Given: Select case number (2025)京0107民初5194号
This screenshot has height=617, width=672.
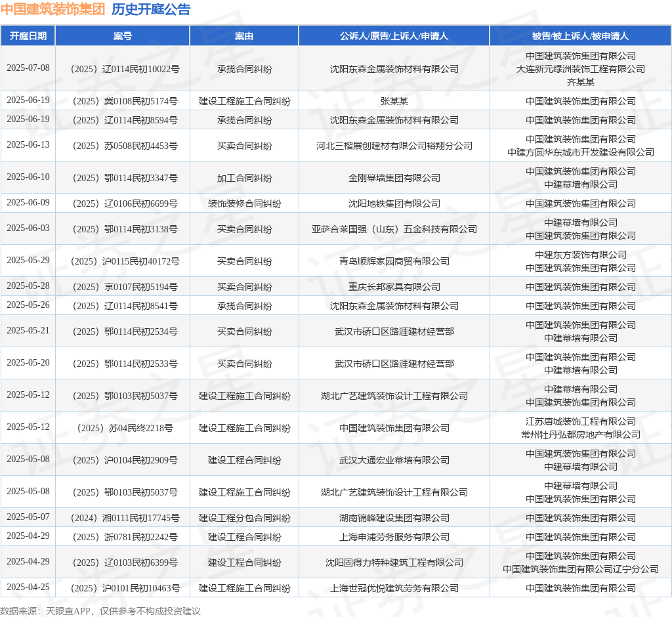Looking at the screenshot, I should click(125, 287).
